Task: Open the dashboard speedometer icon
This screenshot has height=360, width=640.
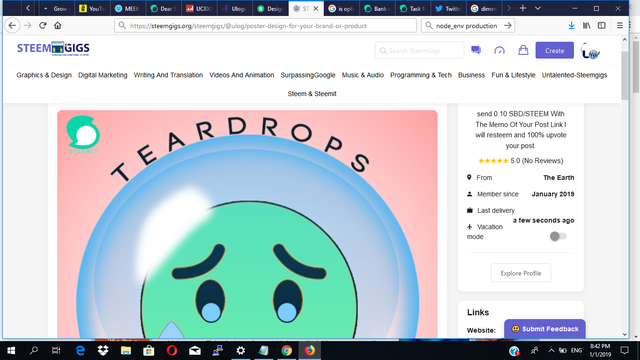Action: [500, 50]
